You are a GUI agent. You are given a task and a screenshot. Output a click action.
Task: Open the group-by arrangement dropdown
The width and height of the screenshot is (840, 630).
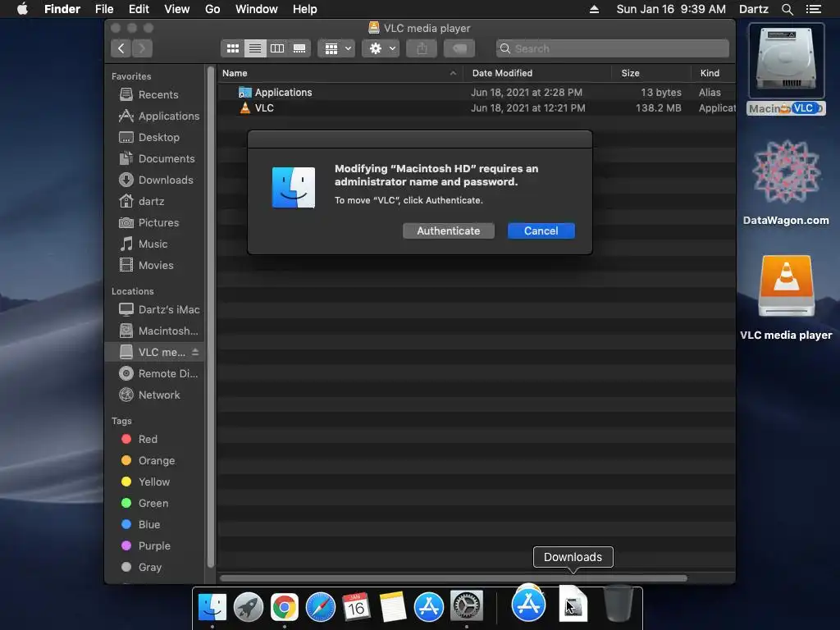[336, 48]
